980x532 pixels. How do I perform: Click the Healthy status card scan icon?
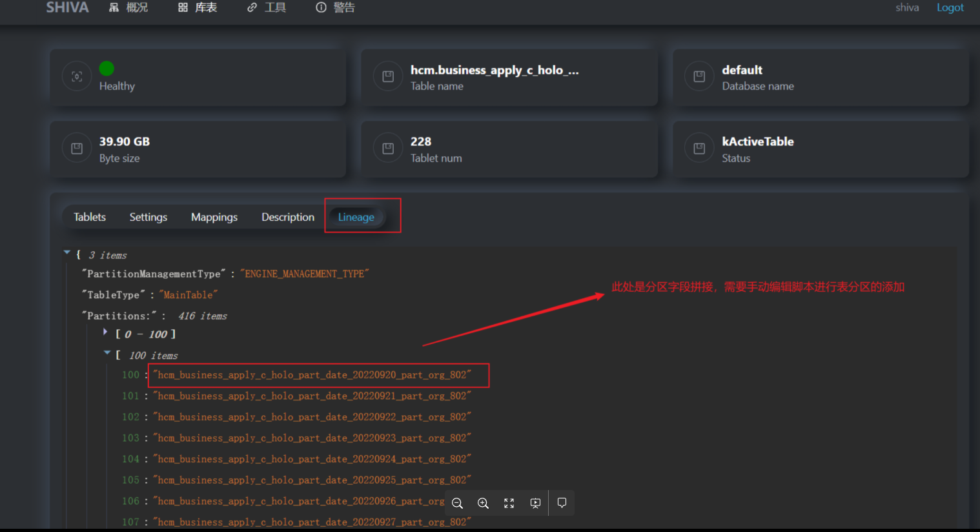click(x=77, y=76)
